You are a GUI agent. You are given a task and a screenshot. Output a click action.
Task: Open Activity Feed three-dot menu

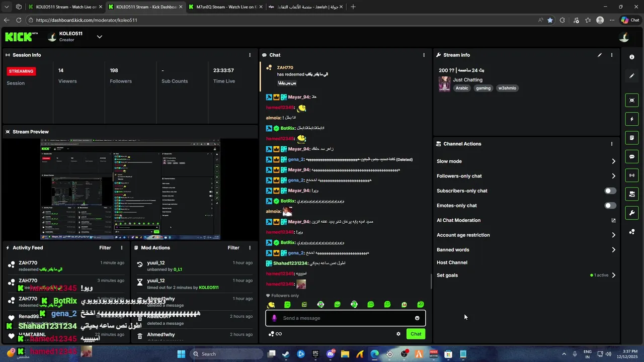121,247
